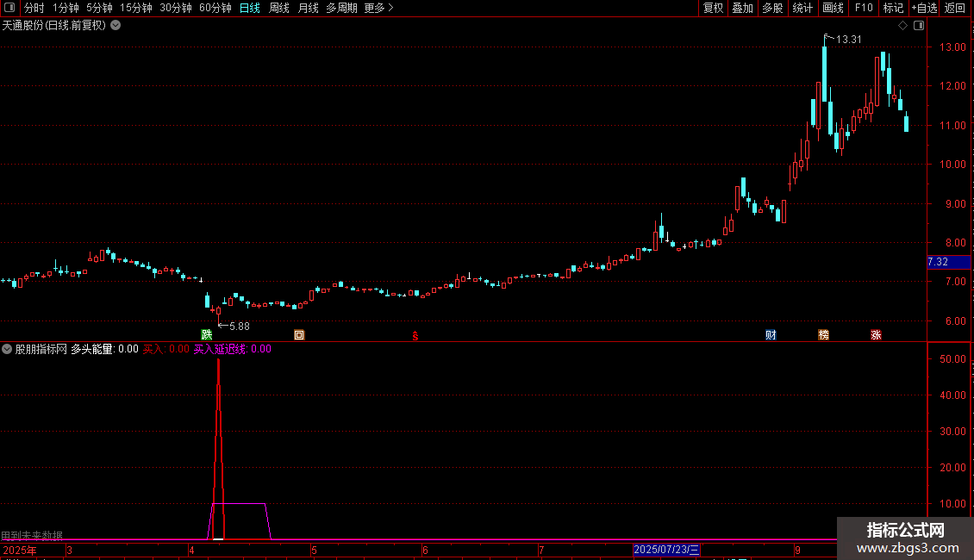Switch to 30分钟 chart period
The width and height of the screenshot is (974, 560).
pos(176,8)
